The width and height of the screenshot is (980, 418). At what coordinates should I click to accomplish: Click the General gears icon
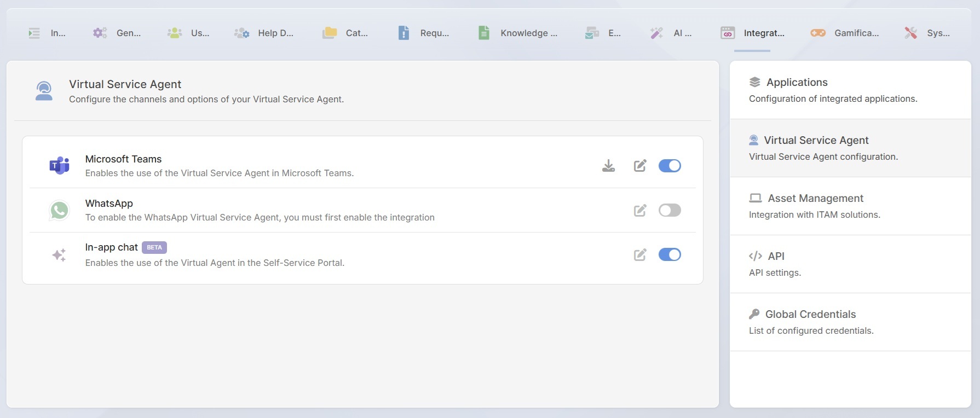100,33
